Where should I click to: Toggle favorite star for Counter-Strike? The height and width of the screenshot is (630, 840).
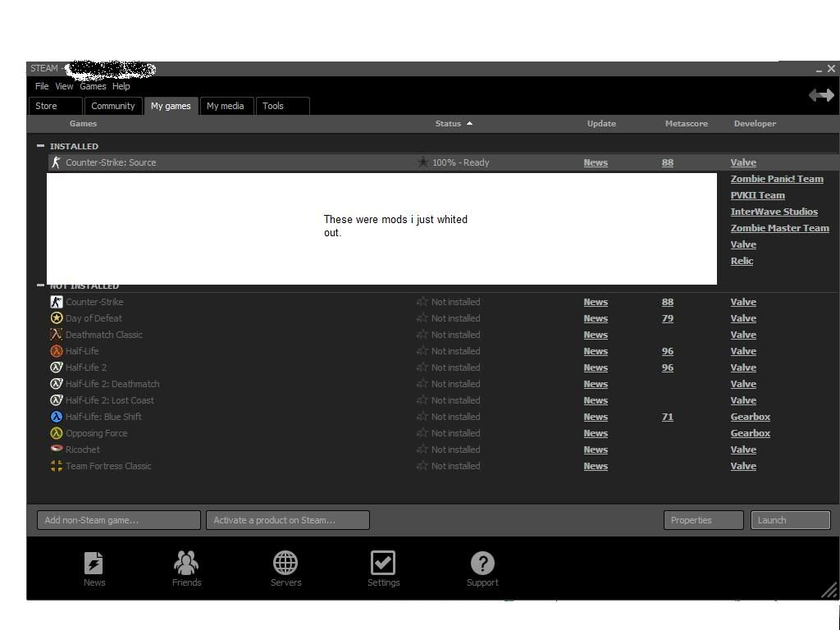pos(422,302)
